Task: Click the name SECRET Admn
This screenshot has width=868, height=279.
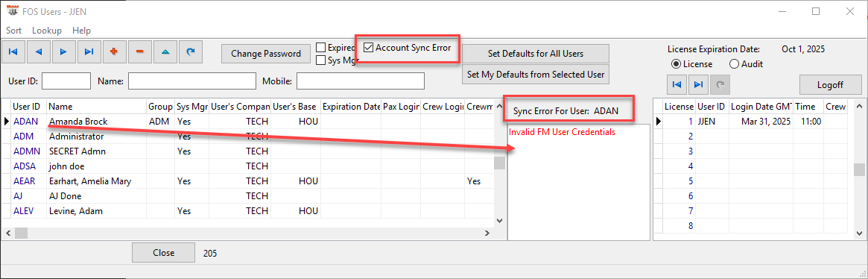Action: 77,151
